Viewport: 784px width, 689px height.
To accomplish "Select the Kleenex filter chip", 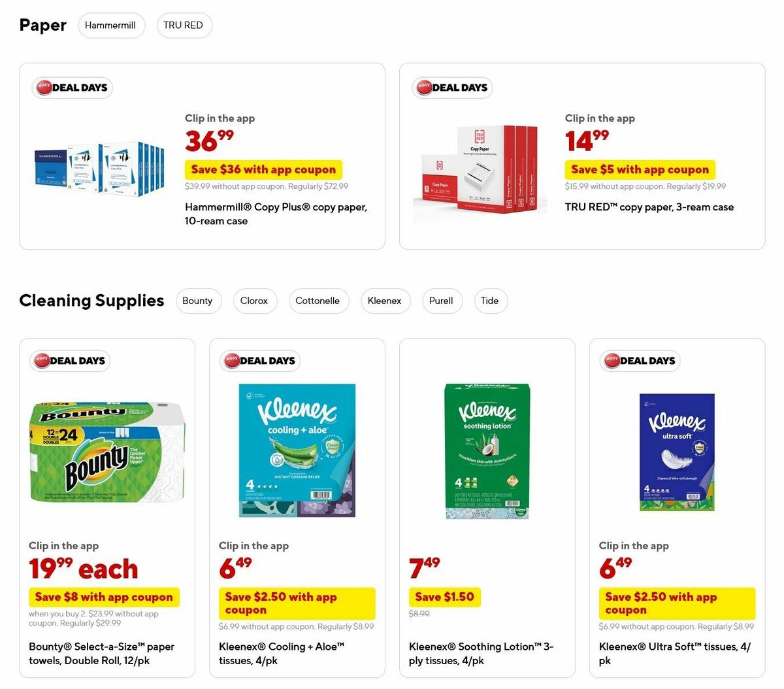I will point(385,301).
